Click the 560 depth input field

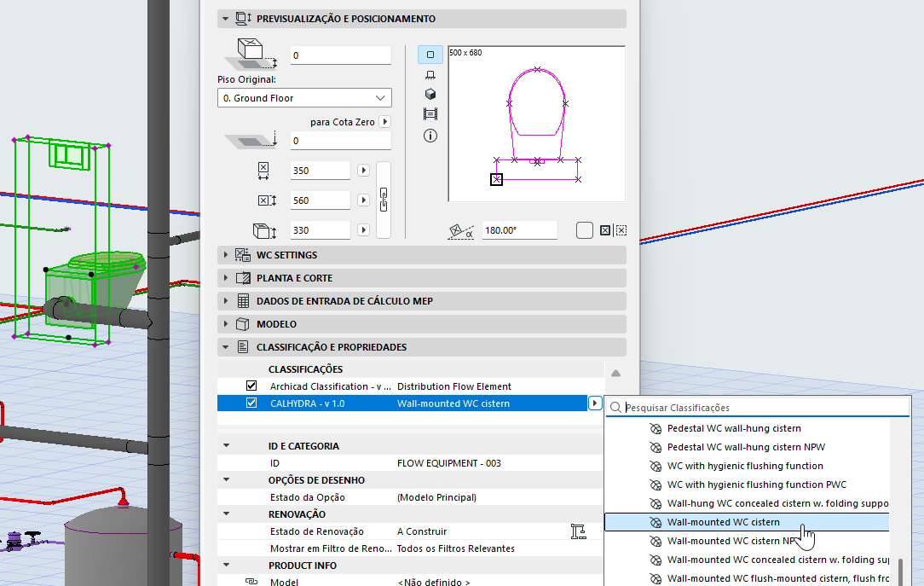coord(320,200)
